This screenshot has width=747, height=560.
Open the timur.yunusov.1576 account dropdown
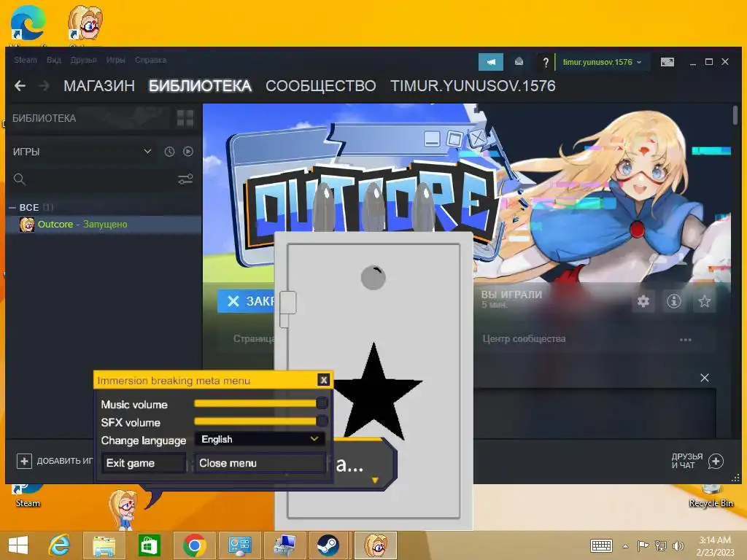tap(602, 62)
